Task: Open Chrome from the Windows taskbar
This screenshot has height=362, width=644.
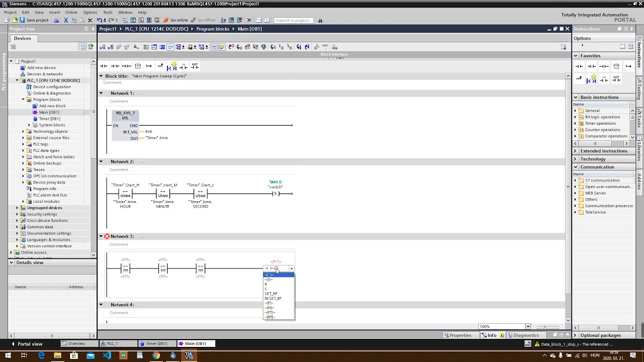Action: coord(156,355)
